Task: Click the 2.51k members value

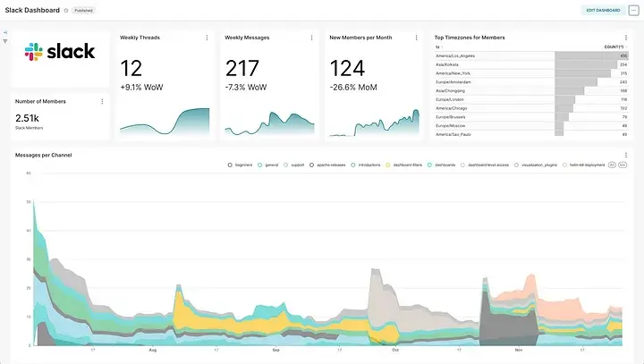Action: coord(27,118)
